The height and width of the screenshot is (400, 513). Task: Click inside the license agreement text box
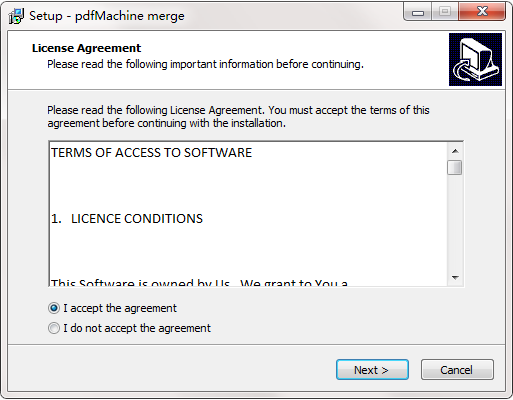tap(248, 214)
